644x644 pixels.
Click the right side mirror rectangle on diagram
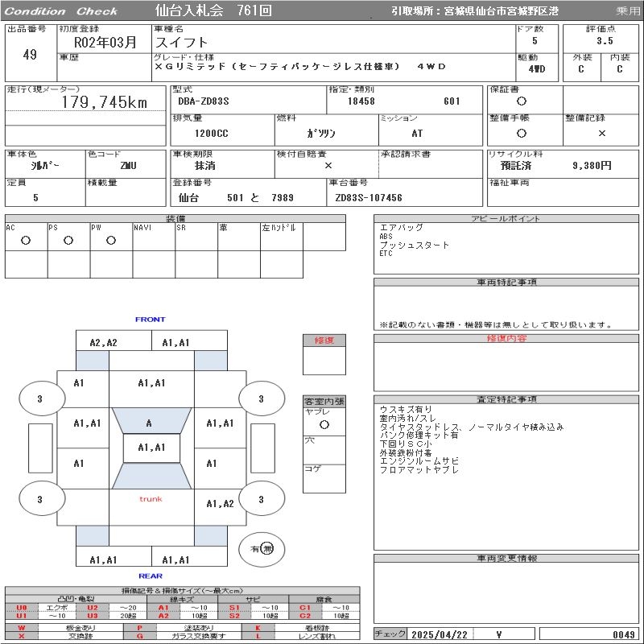[x=262, y=448]
